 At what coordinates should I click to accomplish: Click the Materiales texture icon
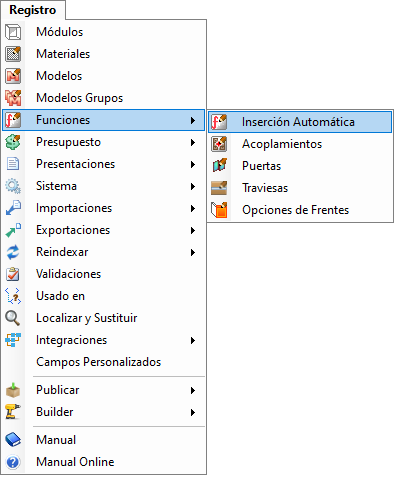point(13,54)
